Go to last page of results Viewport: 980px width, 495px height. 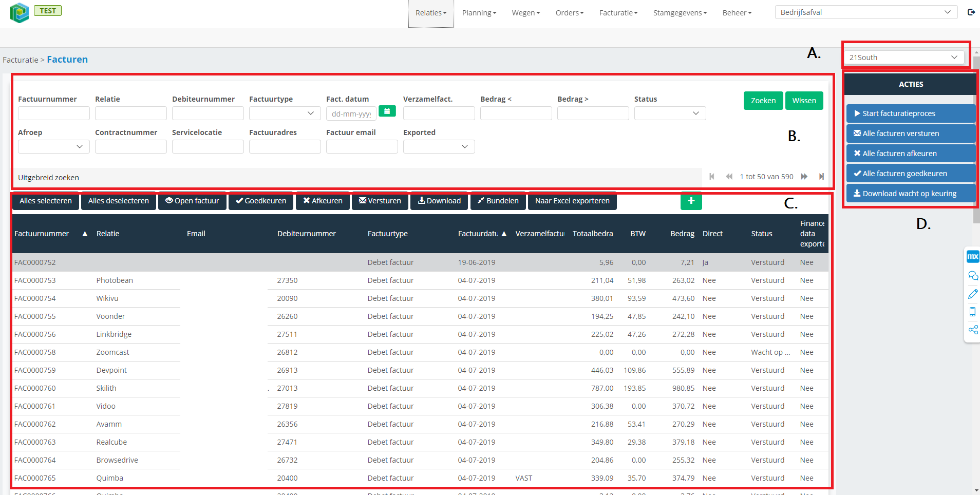pyautogui.click(x=821, y=177)
